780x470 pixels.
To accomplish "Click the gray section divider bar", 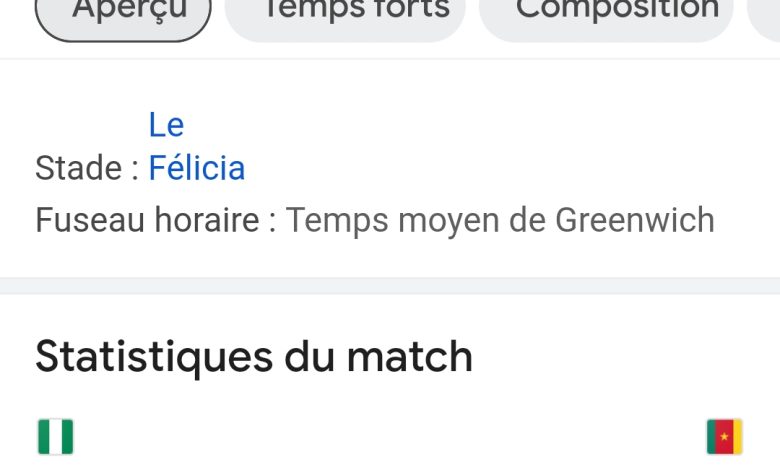I will click(x=390, y=286).
